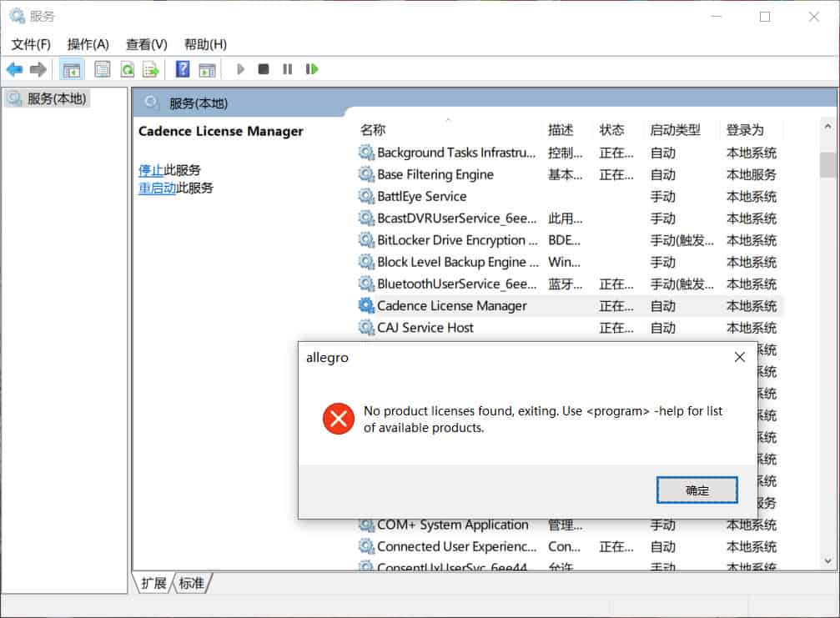Open Help via blue question mark icon
This screenshot has height=618, width=840.
183,69
